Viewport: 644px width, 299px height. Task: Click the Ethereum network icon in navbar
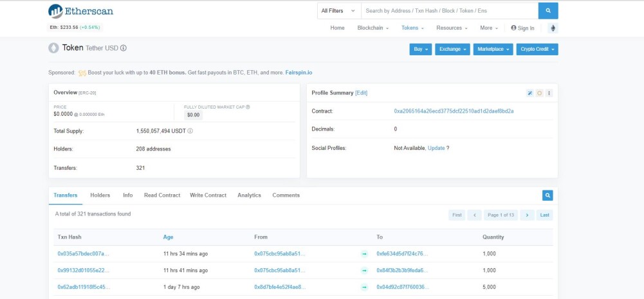point(553,28)
